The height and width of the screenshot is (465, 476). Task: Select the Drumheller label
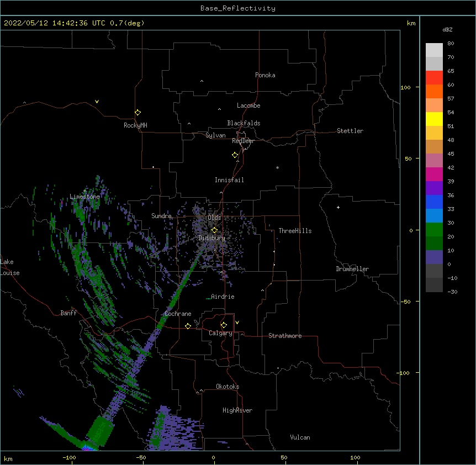coord(352,269)
